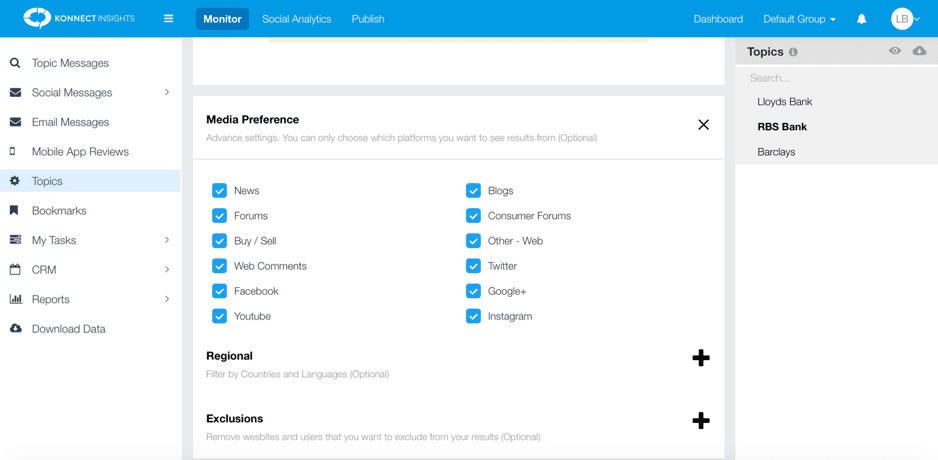Expand the Regional section plus icon
This screenshot has height=460, width=938.
tap(701, 358)
